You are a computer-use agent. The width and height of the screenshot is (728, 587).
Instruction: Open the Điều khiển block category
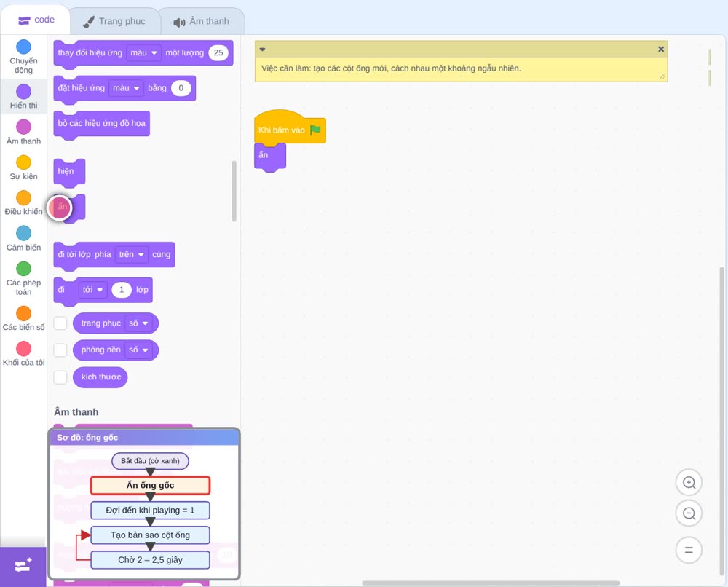(x=24, y=203)
